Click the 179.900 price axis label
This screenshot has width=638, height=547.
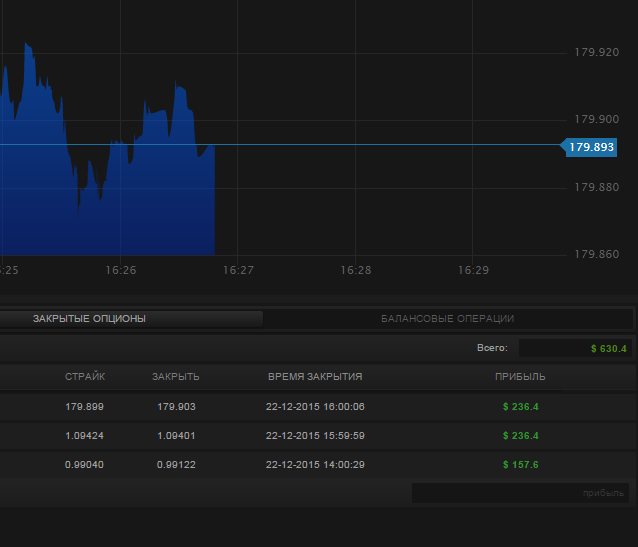pos(596,119)
